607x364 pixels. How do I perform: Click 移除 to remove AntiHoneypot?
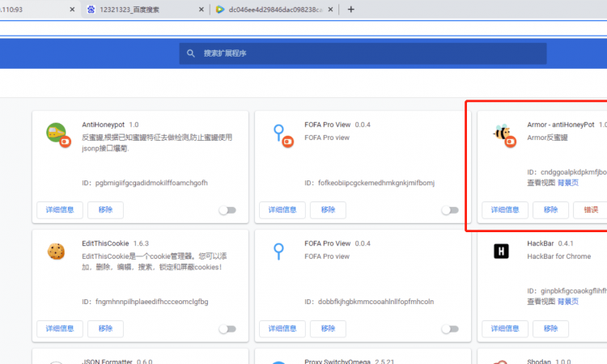(x=105, y=210)
